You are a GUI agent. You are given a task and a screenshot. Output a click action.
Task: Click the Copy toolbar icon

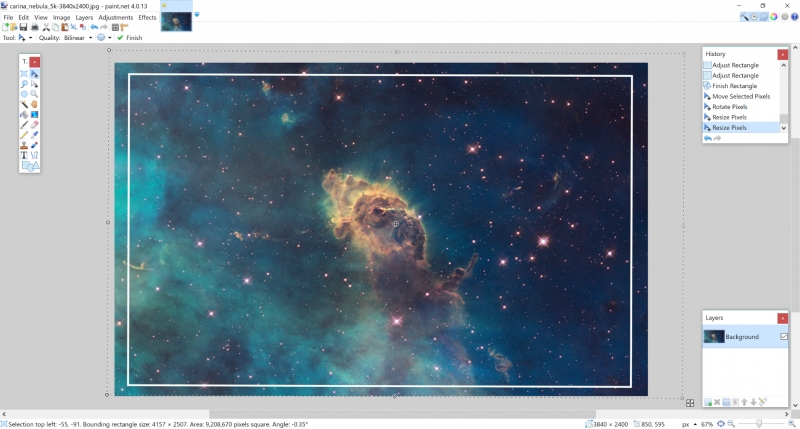(56, 27)
